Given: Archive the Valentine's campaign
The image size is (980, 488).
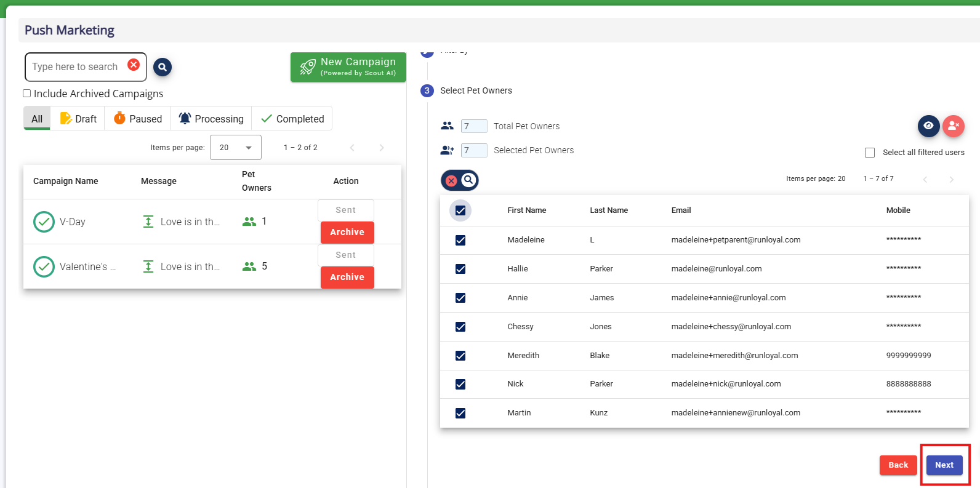Looking at the screenshot, I should 347,277.
